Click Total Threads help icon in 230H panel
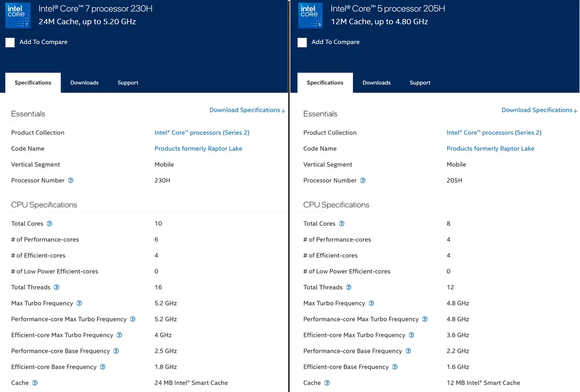This screenshot has width=580, height=392. coord(56,287)
